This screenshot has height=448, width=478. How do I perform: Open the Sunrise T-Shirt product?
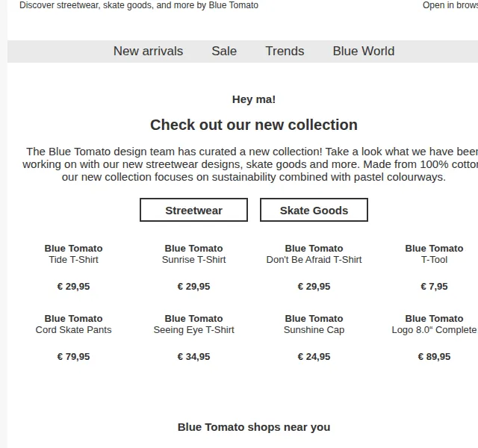coord(194,260)
